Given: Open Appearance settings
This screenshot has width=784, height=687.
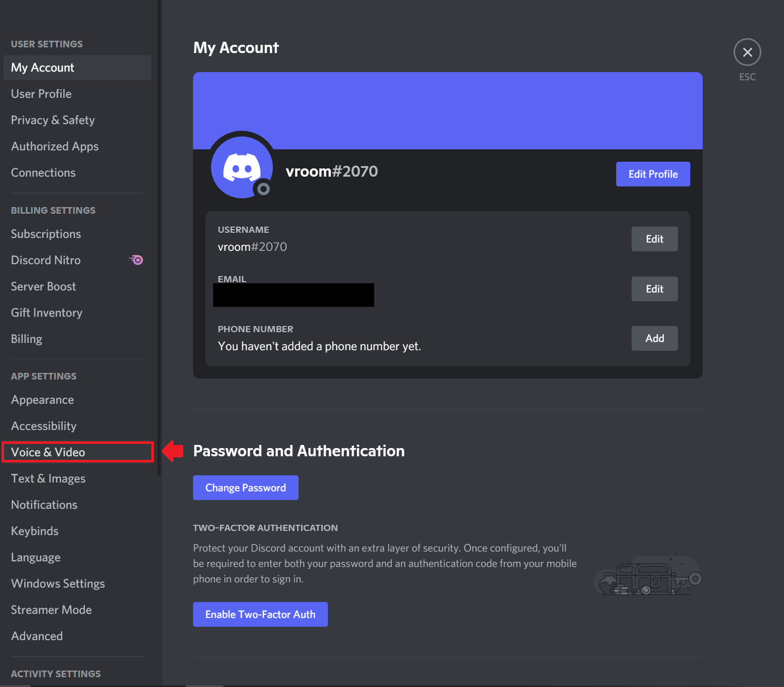Looking at the screenshot, I should point(77,400).
